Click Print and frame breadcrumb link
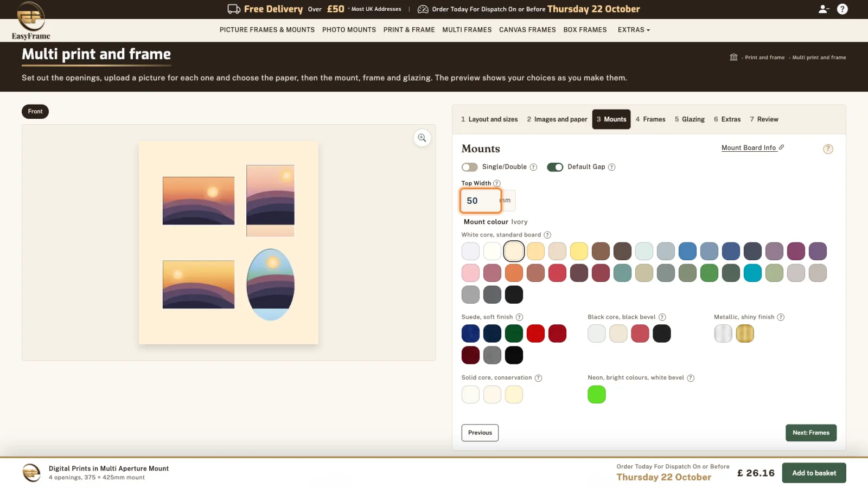Viewport: 868px width, 488px height. tap(764, 57)
